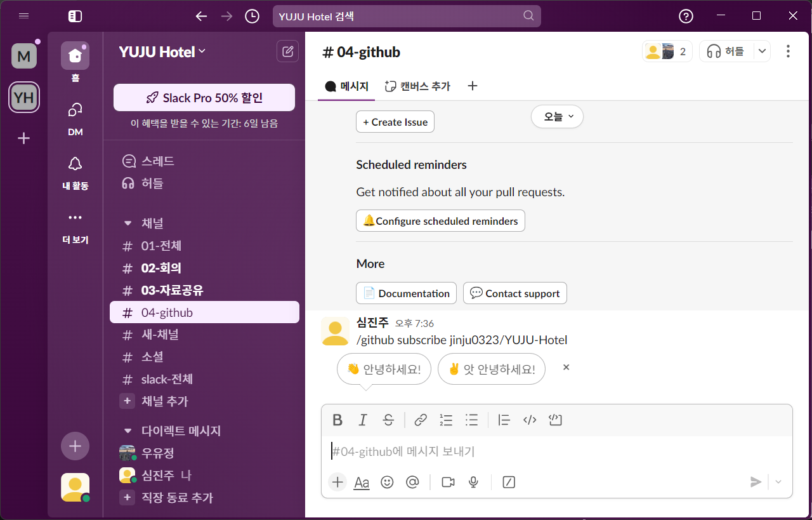Open channel kebab more menu
Image resolution: width=812 pixels, height=520 pixels.
pos(789,51)
